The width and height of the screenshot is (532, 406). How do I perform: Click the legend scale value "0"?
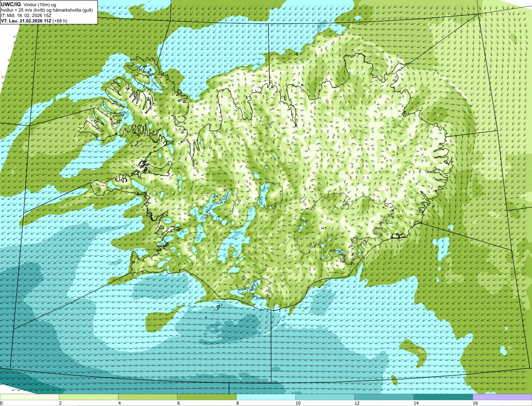[1, 403]
